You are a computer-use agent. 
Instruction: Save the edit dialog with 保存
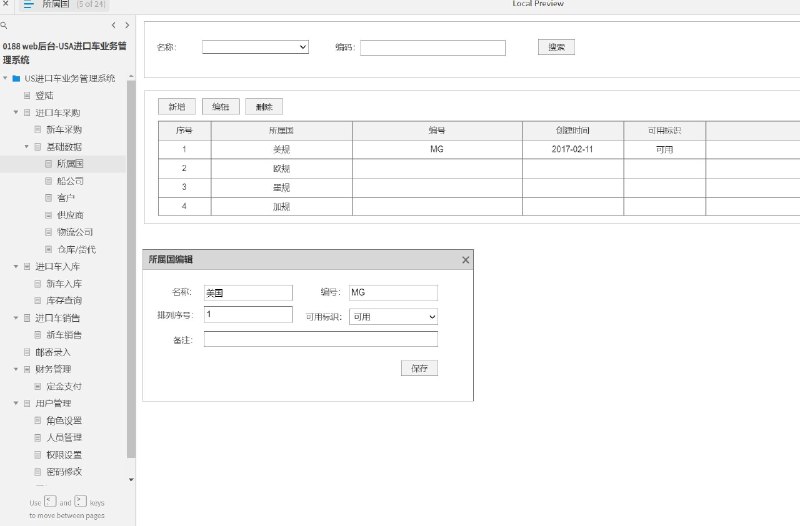(419, 368)
